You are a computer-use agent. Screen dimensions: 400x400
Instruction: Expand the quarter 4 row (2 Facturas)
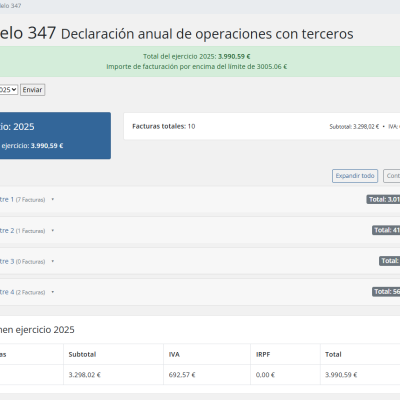pyautogui.click(x=200, y=292)
